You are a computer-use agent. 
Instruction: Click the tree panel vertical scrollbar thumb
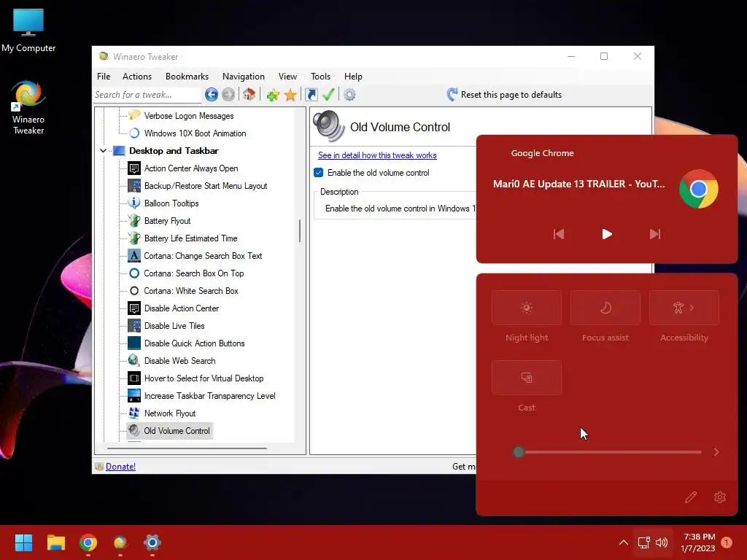pyautogui.click(x=300, y=230)
